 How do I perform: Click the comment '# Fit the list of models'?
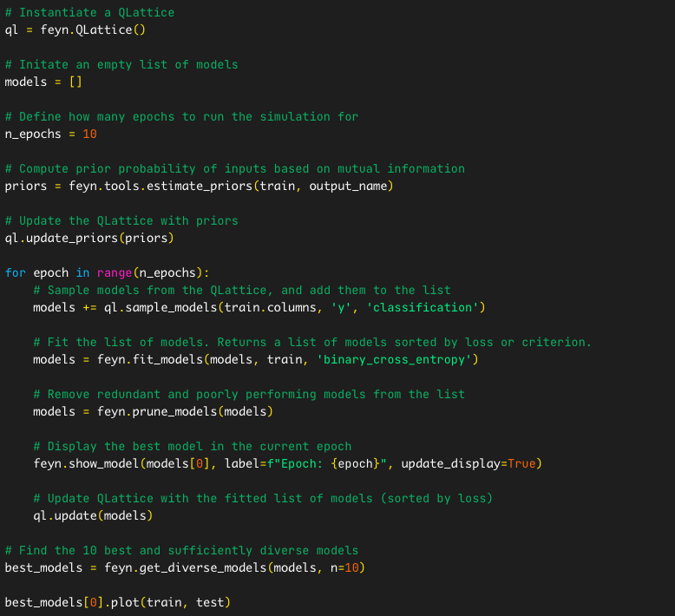click(312, 342)
